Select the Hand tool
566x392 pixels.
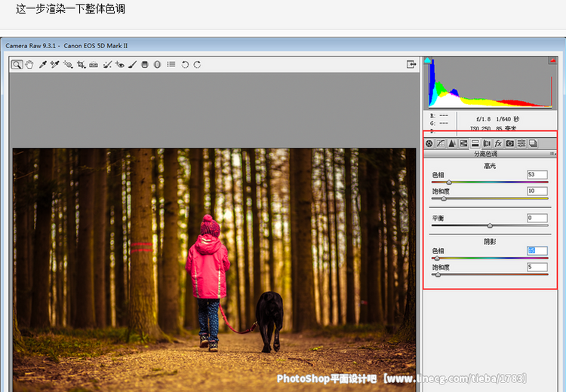(29, 65)
